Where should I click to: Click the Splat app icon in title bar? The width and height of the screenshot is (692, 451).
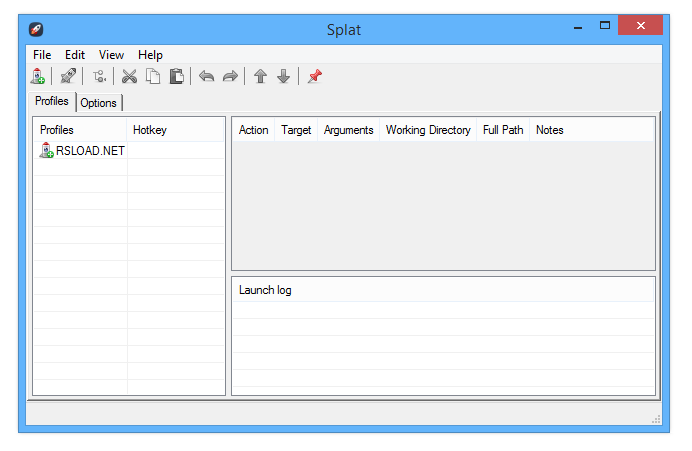tap(36, 29)
